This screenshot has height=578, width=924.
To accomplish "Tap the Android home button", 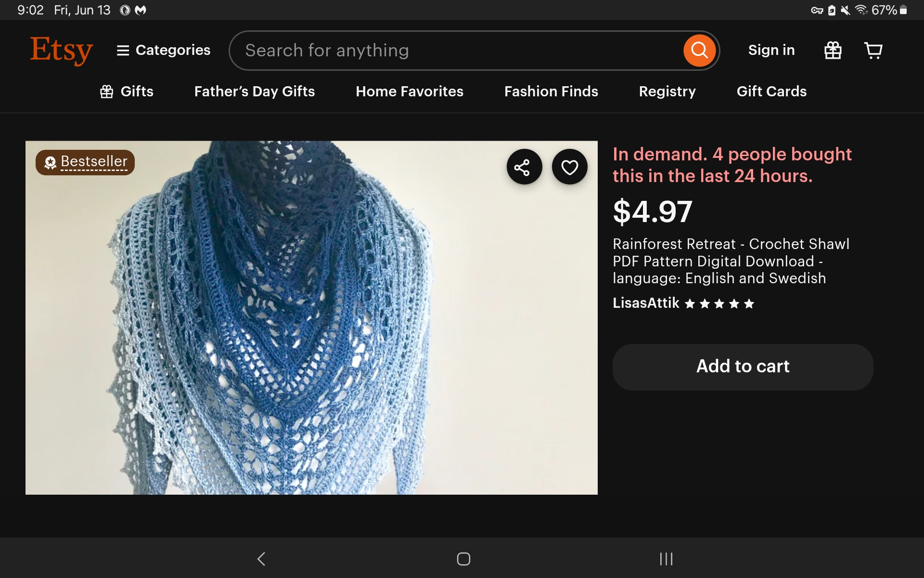I will (x=463, y=559).
